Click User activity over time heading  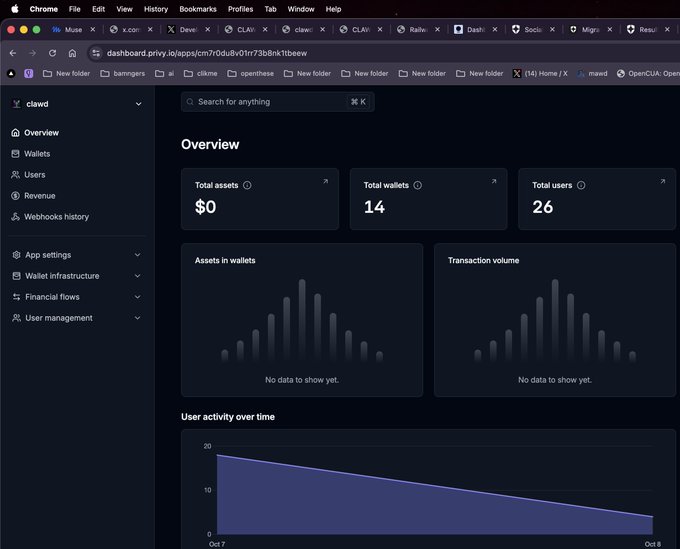point(228,417)
